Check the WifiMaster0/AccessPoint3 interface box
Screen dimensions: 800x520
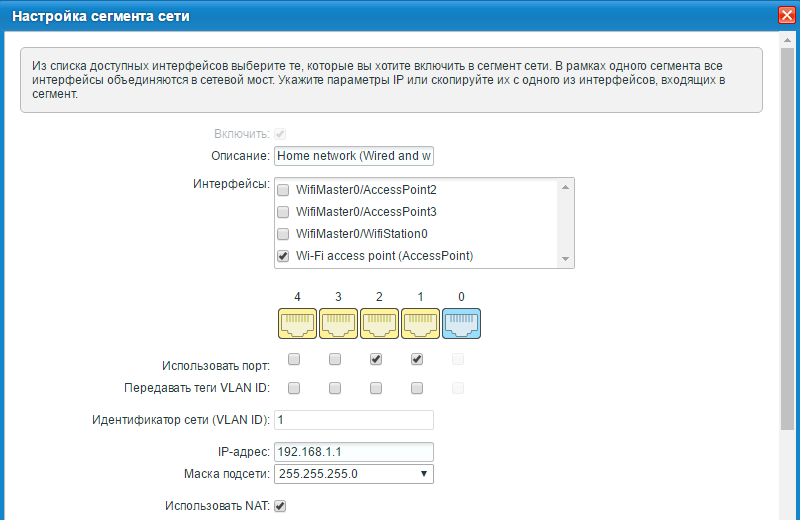[x=283, y=212]
